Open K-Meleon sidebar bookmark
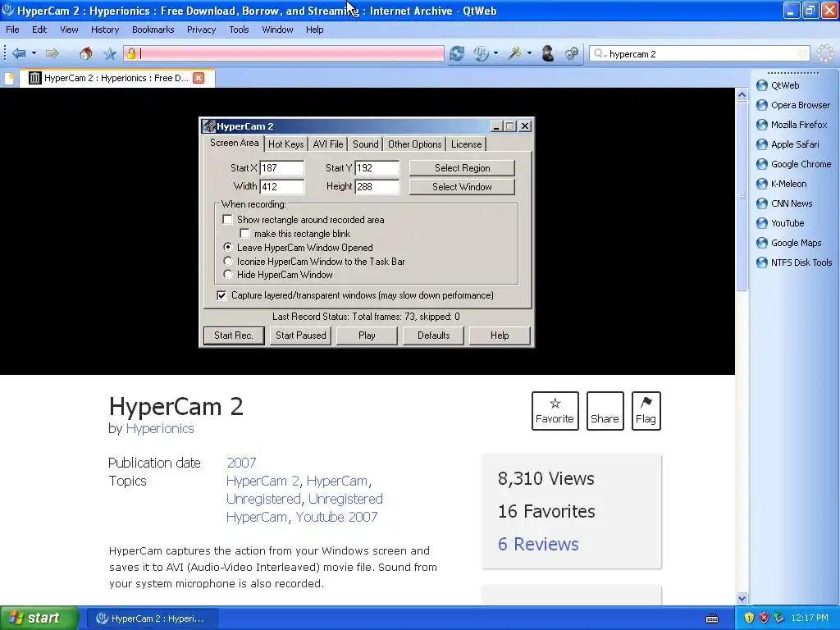Viewport: 840px width, 630px height. click(782, 184)
